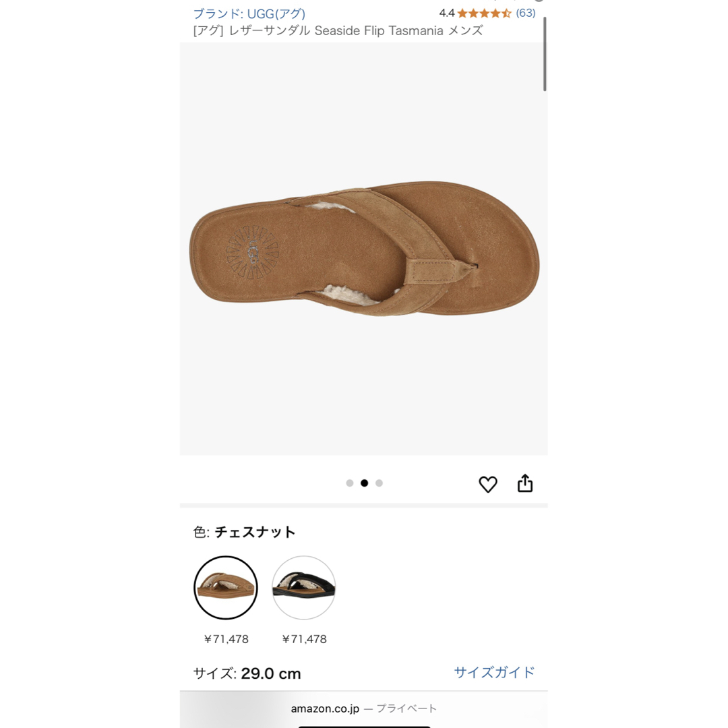Add item to wishlist with heart icon
This screenshot has height=728, width=728.
coord(487,484)
